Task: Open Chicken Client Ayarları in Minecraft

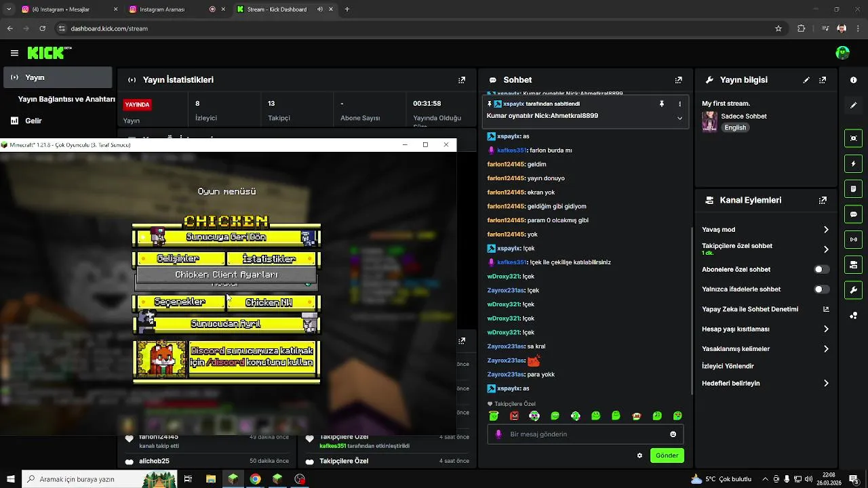Action: 226,274
